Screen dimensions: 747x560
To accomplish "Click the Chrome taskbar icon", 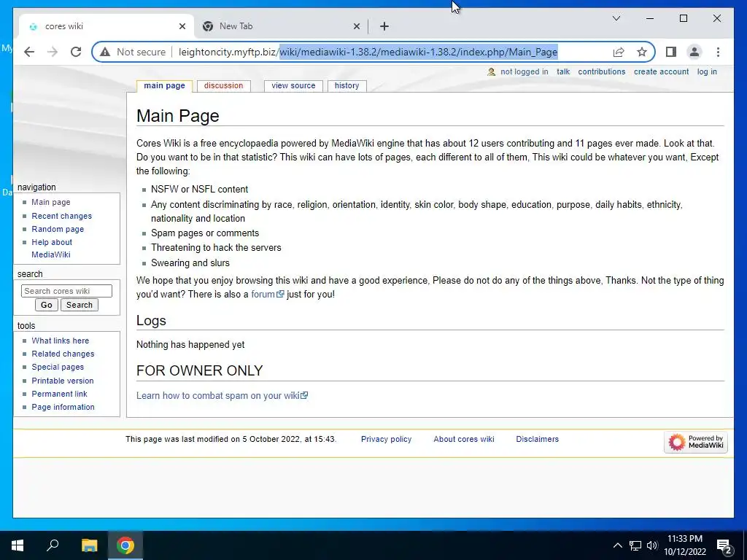I will (125, 545).
